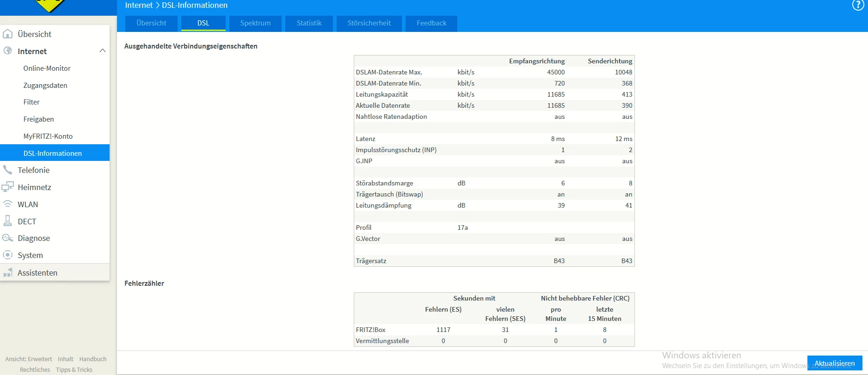Open the Statistik tab
The height and width of the screenshot is (375, 868).
click(309, 23)
